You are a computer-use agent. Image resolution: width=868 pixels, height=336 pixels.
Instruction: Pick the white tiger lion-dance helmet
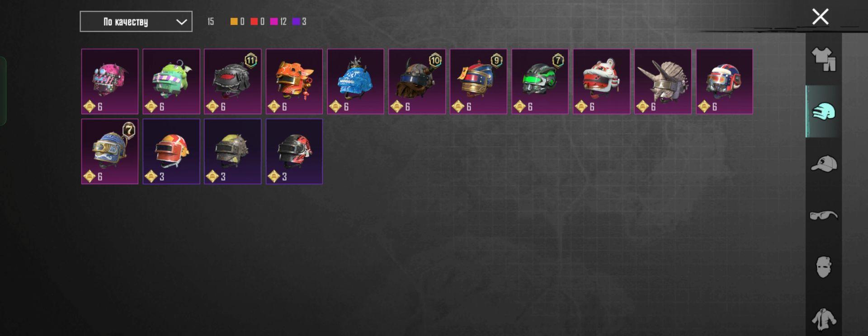pos(602,81)
